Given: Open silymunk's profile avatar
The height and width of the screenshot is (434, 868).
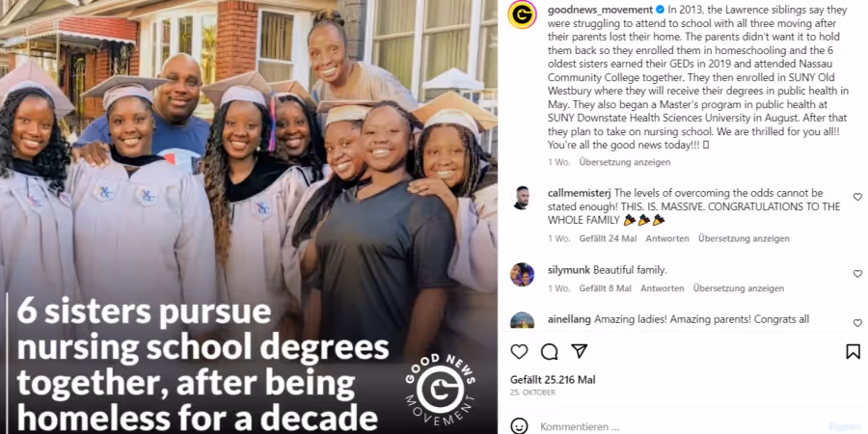Looking at the screenshot, I should pyautogui.click(x=522, y=275).
